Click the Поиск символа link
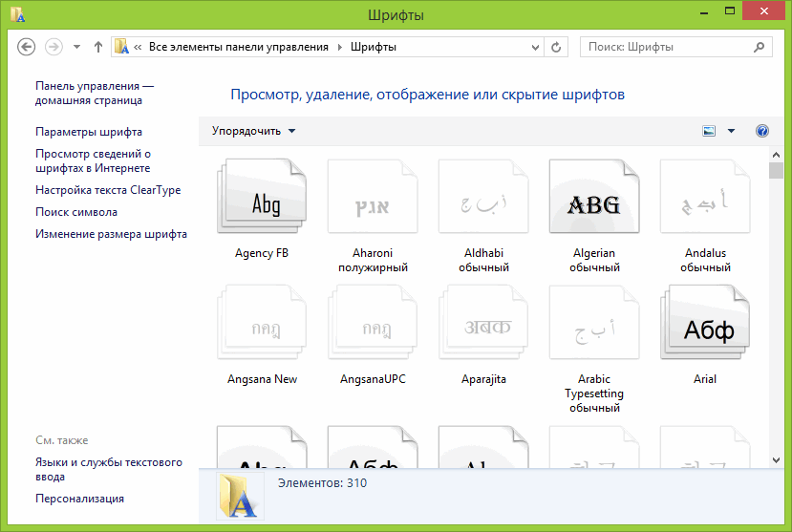792x532 pixels. tap(76, 212)
